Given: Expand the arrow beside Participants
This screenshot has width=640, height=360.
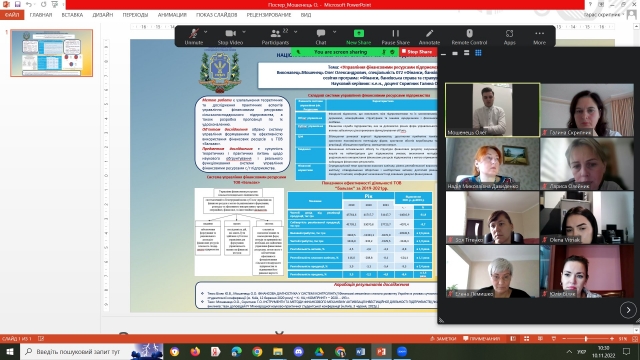Looking at the screenshot, I should [x=295, y=32].
